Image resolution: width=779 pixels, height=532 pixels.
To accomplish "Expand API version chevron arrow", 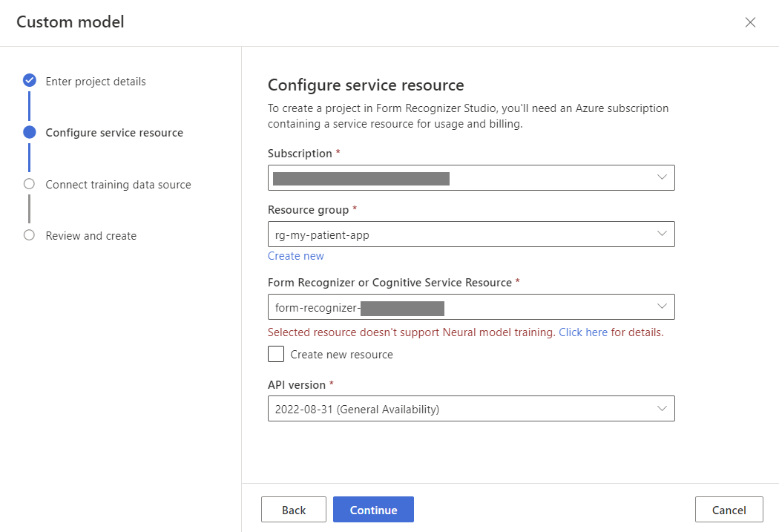I will tap(662, 408).
